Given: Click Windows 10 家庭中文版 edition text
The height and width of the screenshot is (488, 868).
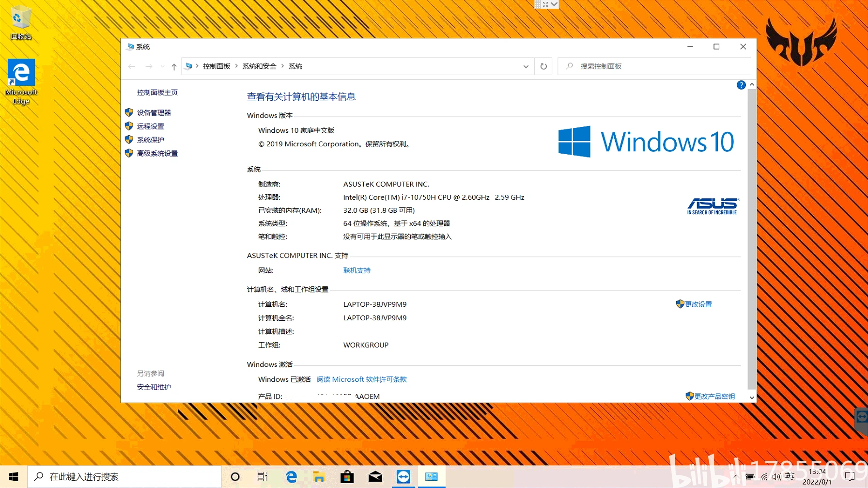Looking at the screenshot, I should [296, 130].
